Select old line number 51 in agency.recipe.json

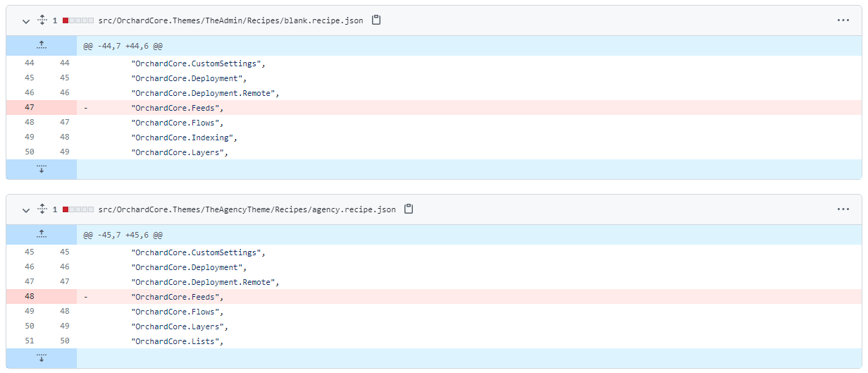click(29, 341)
